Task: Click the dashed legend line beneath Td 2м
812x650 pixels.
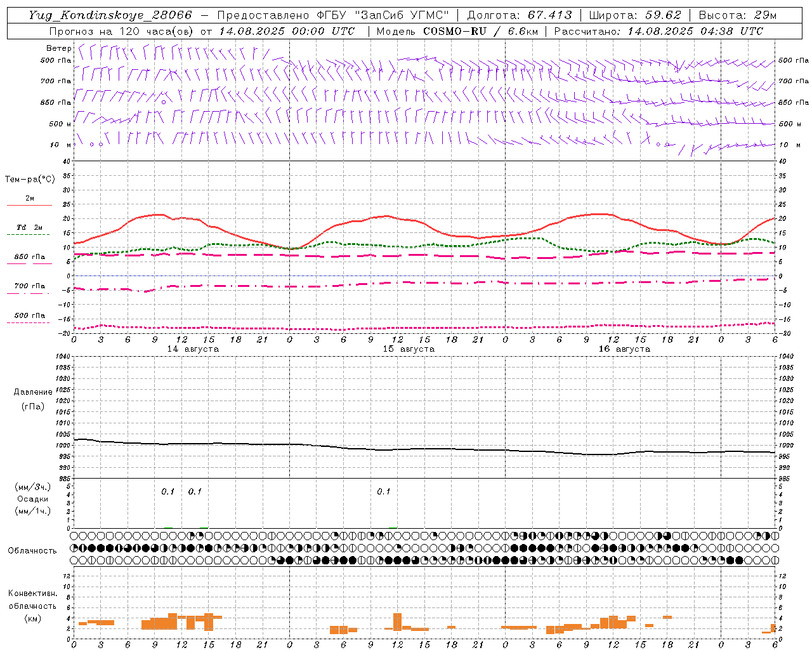Action: pyautogui.click(x=29, y=234)
